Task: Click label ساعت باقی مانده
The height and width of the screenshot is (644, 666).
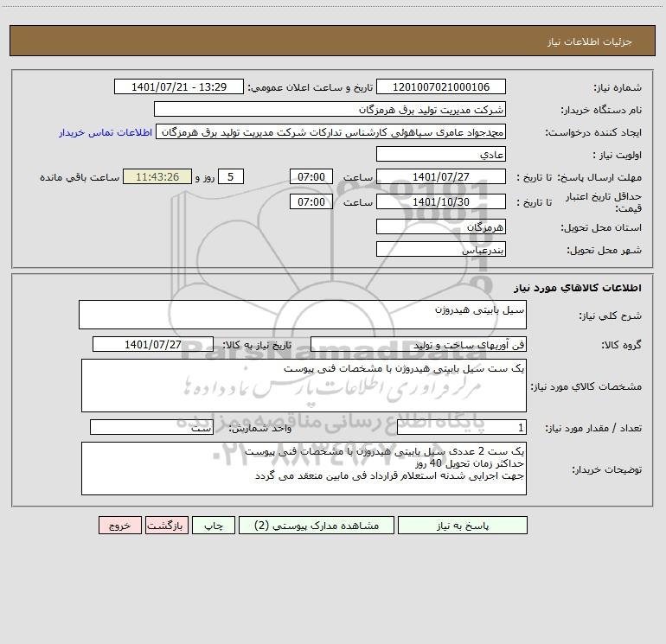Action: [80, 177]
